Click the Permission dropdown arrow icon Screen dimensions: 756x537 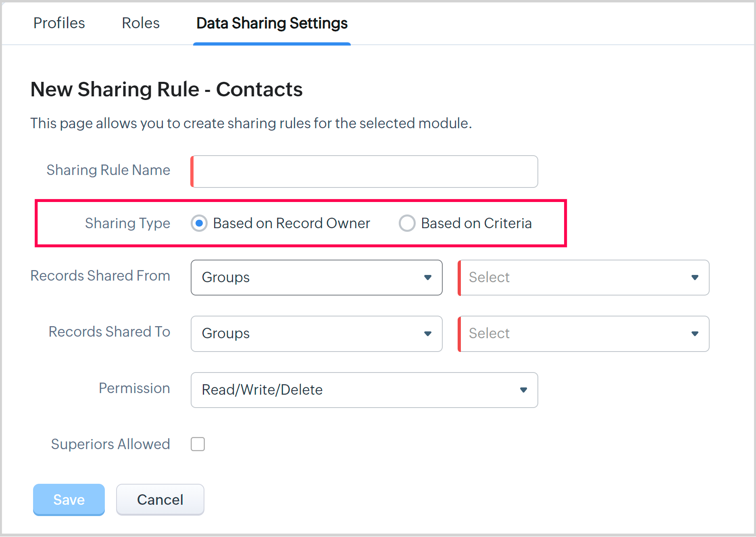coord(523,390)
